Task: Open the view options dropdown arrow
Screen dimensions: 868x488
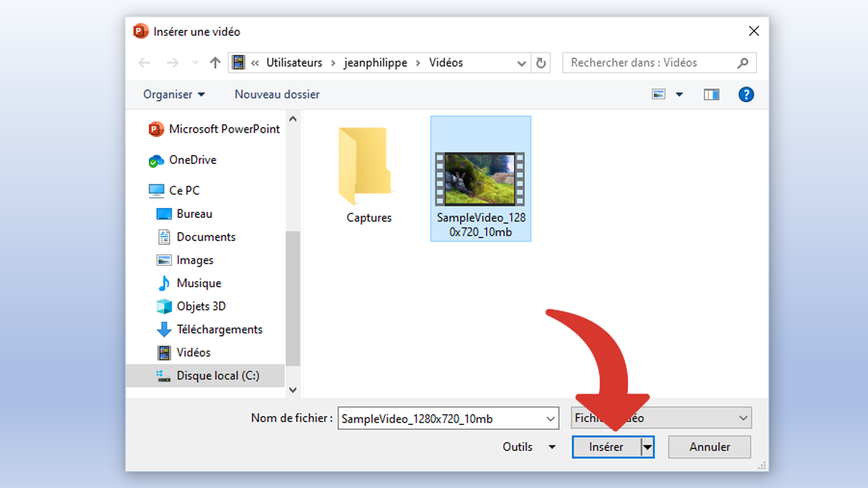Action: tap(679, 94)
